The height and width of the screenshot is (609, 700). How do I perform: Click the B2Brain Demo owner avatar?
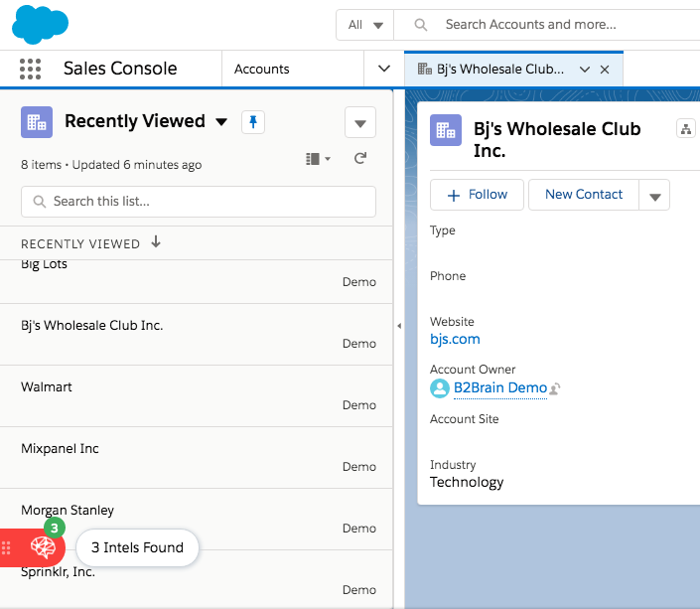pos(439,387)
